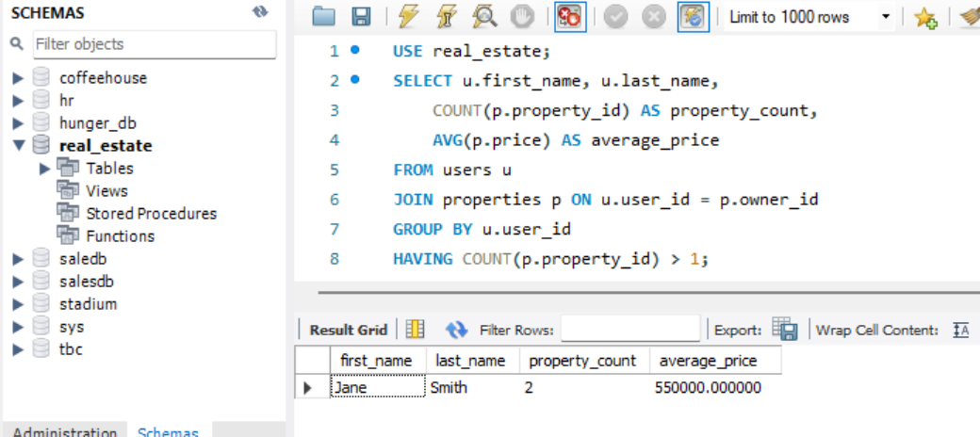Expand the coffeehouse schema
The height and width of the screenshot is (437, 980).
[x=18, y=78]
